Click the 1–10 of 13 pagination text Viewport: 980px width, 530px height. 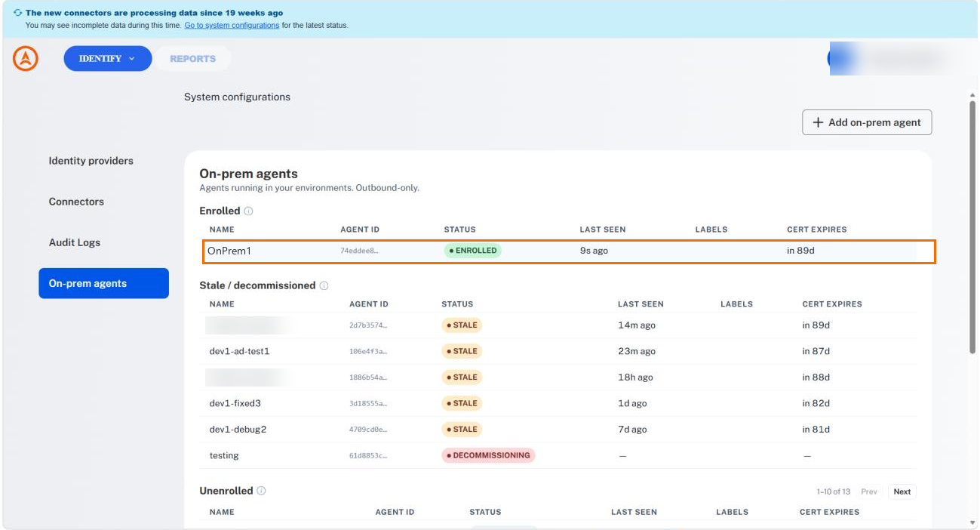pyautogui.click(x=833, y=491)
